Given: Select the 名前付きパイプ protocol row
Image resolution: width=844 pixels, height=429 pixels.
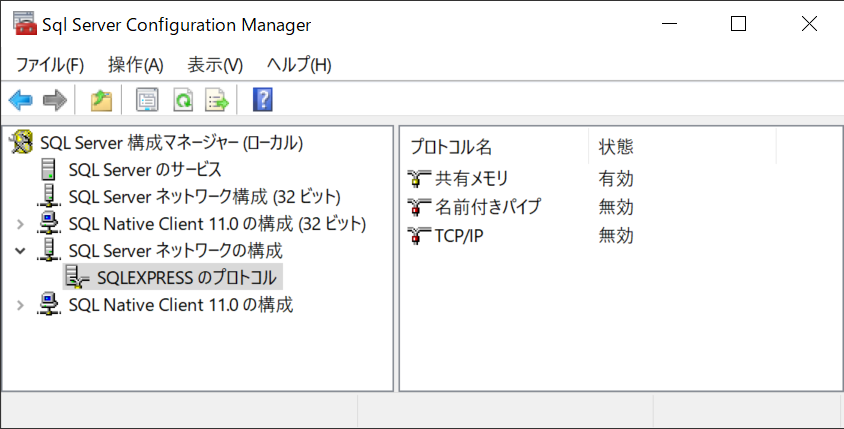Looking at the screenshot, I should pos(488,208).
